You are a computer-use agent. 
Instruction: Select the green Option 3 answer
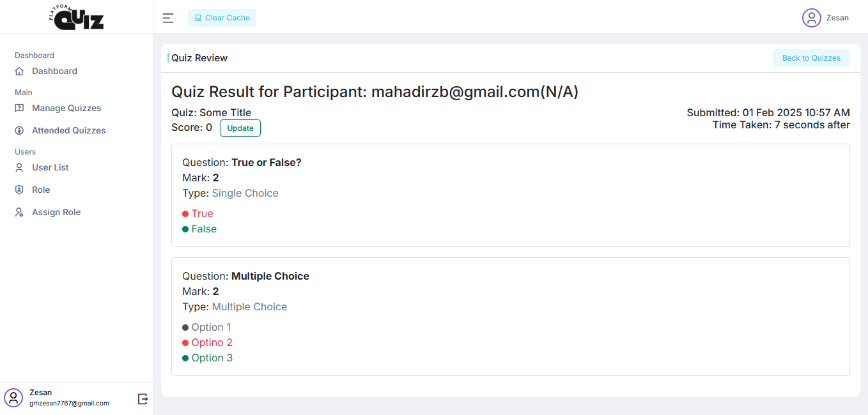pyautogui.click(x=212, y=358)
